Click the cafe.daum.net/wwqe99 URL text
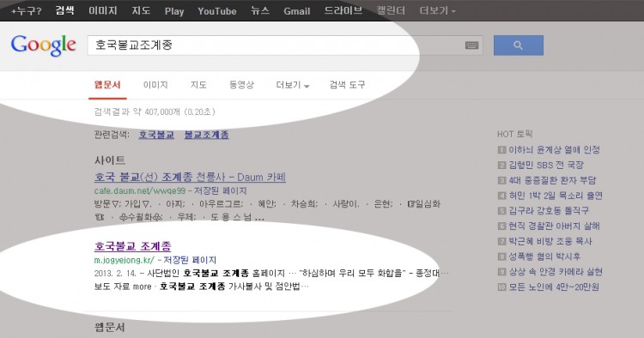The width and height of the screenshot is (644, 338). pos(140,190)
